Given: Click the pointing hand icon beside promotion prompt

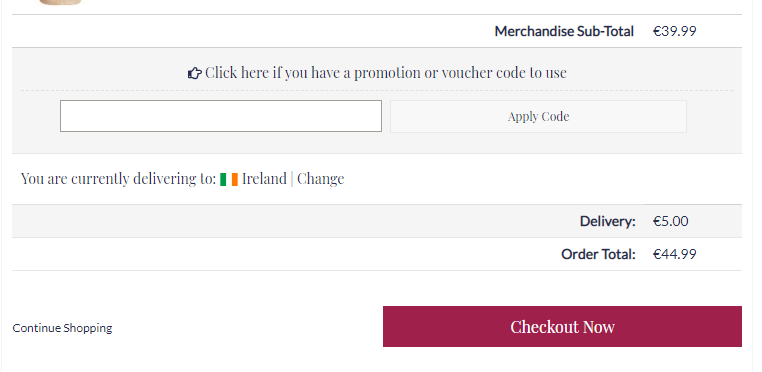Looking at the screenshot, I should [x=194, y=73].
